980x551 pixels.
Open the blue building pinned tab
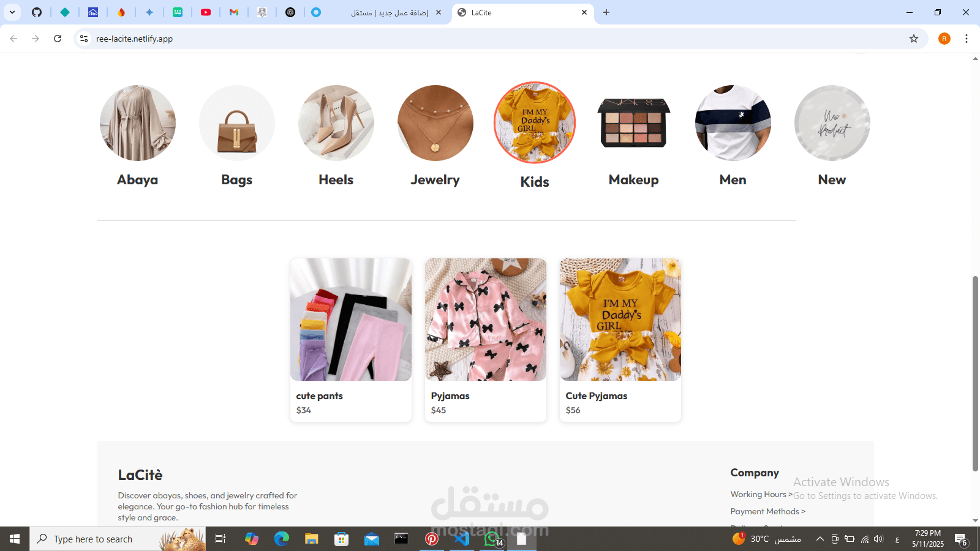point(93,12)
